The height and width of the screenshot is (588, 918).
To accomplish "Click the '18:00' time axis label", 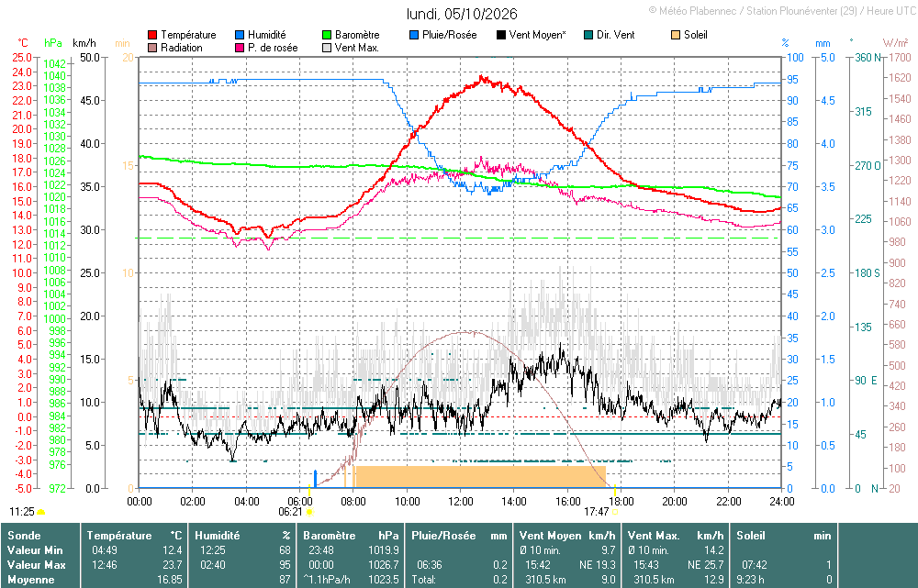I will (621, 502).
